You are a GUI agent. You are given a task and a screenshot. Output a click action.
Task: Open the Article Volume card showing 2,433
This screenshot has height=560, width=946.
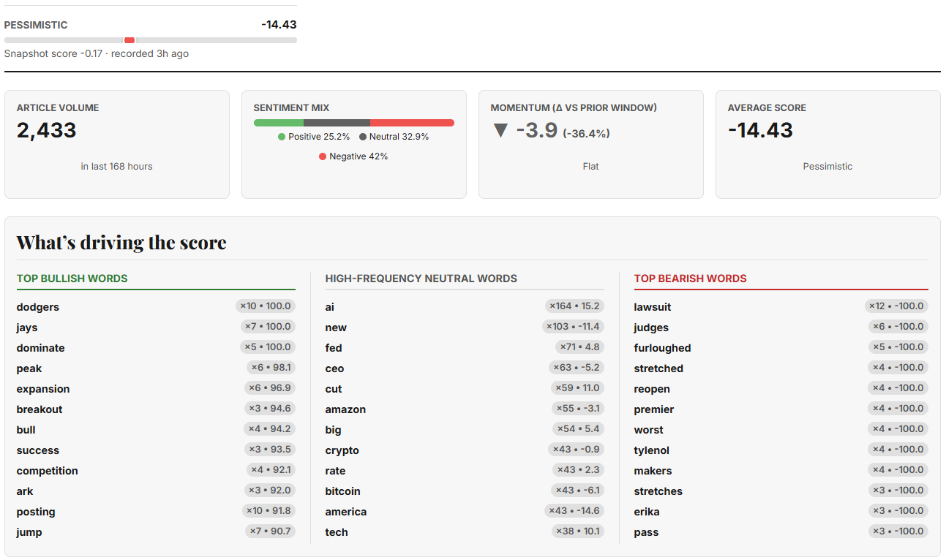pos(117,144)
